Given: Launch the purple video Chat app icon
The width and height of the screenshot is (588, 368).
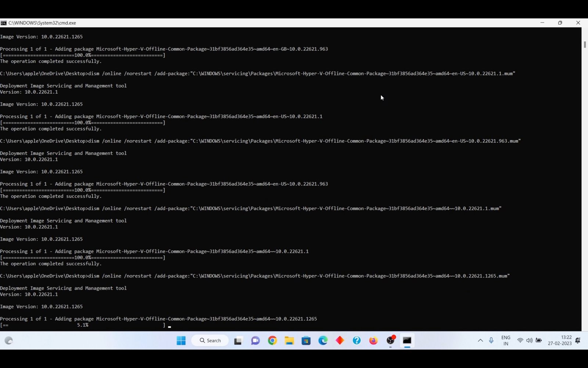Looking at the screenshot, I should 255,340.
